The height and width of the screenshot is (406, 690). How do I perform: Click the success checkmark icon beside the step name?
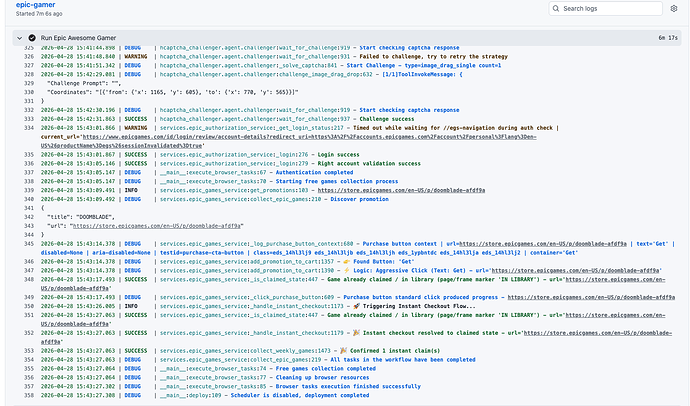click(32, 38)
